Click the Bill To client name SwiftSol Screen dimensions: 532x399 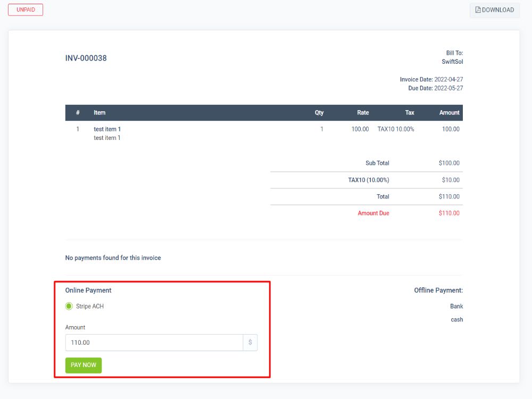[454, 61]
